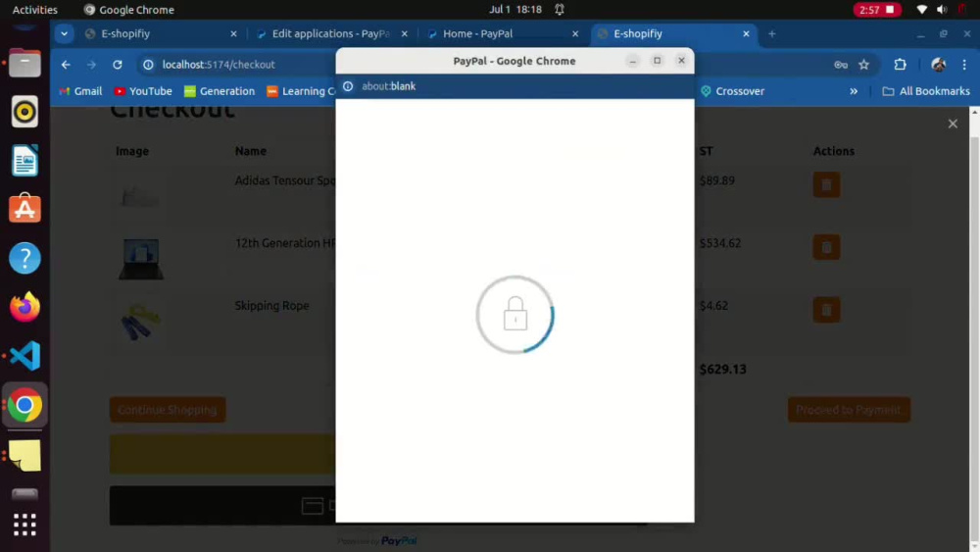Launch LibreOffice Writer from the dock

[x=24, y=161]
